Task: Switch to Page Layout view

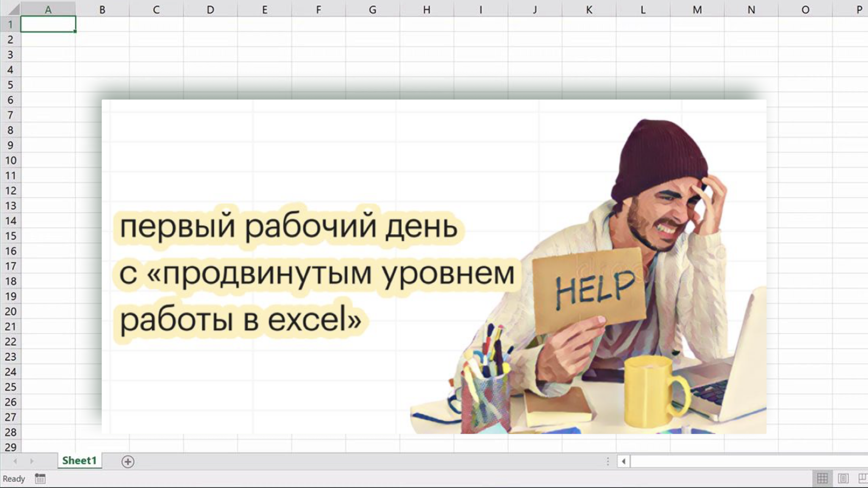Action: [843, 479]
